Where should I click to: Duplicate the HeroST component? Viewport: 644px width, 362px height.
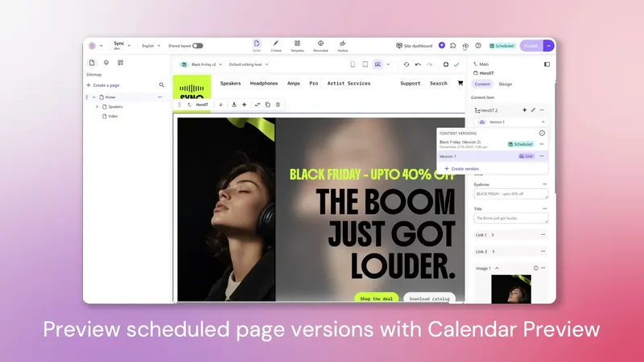tap(267, 105)
